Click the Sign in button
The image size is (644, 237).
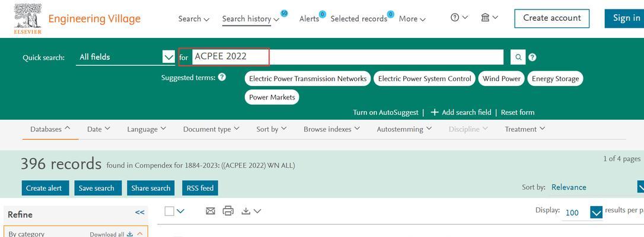coord(624,18)
